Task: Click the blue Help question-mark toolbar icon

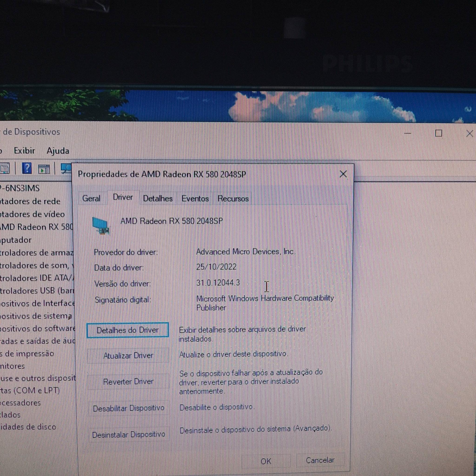Action: point(26,169)
